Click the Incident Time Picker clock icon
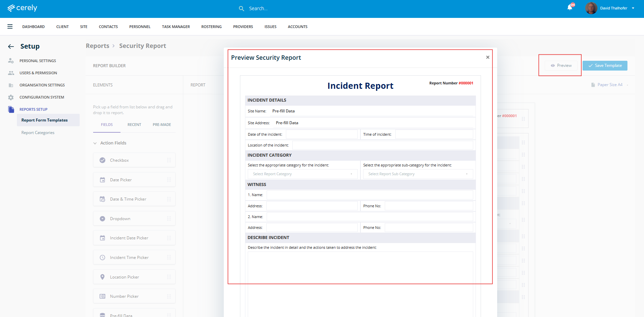 [102, 258]
